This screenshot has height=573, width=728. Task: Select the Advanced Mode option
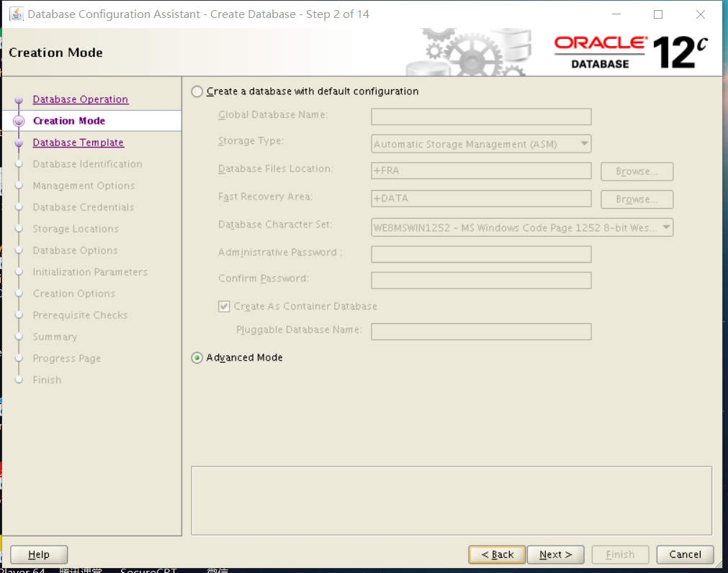[197, 357]
